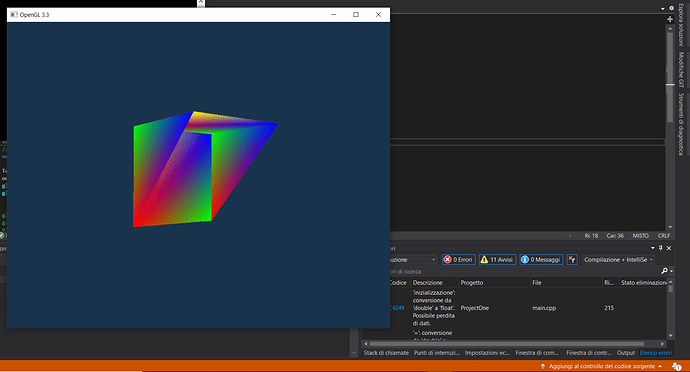Click the editor vertical scrollbar thumb
690x372 pixels.
point(670,77)
